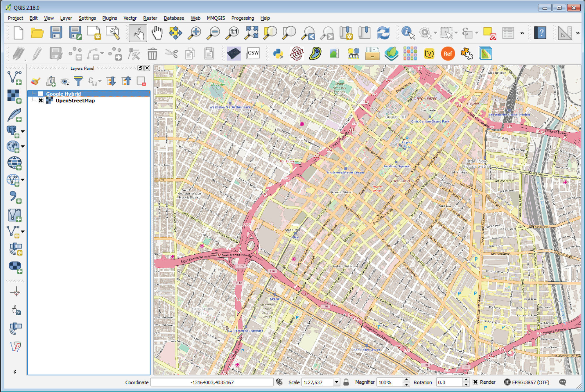Open the Vector menu
585x392 pixels.
[x=130, y=18]
